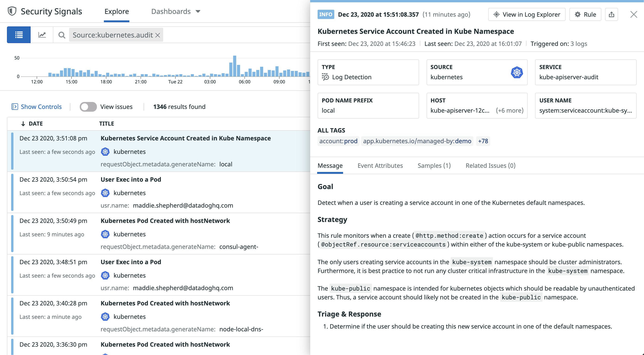Expand the (+6 more) hosts
Viewport: 644px width, 355px height.
tap(509, 111)
